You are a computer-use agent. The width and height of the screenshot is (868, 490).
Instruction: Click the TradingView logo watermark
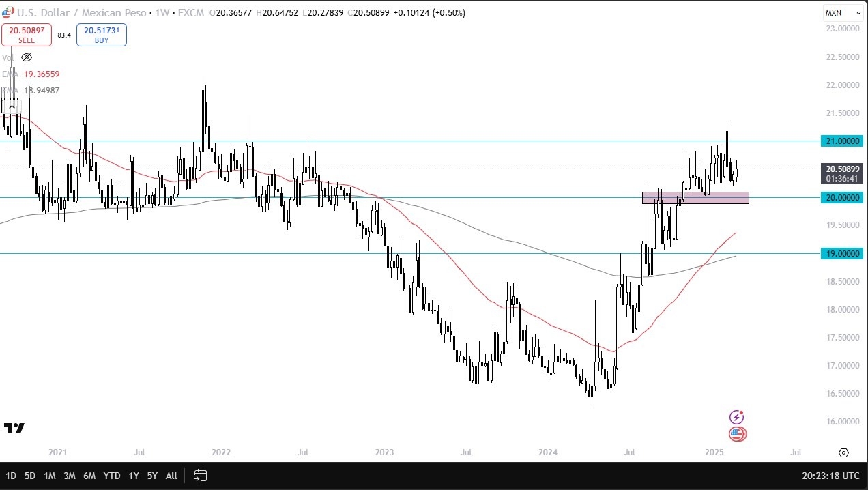(x=15, y=429)
